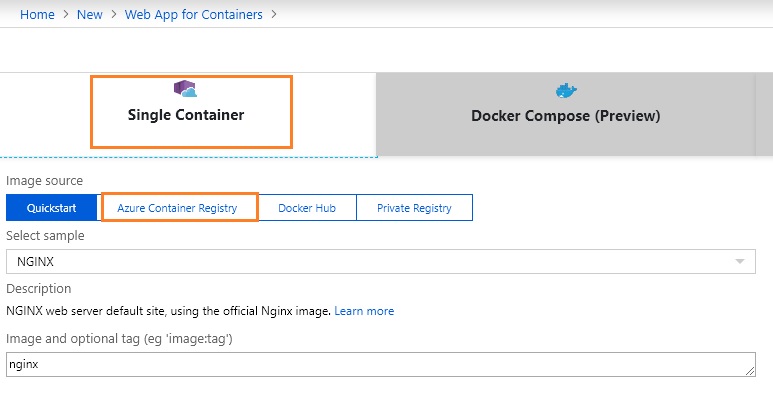773x394 pixels.
Task: Click the Single Container cloud icon
Action: click(x=185, y=89)
